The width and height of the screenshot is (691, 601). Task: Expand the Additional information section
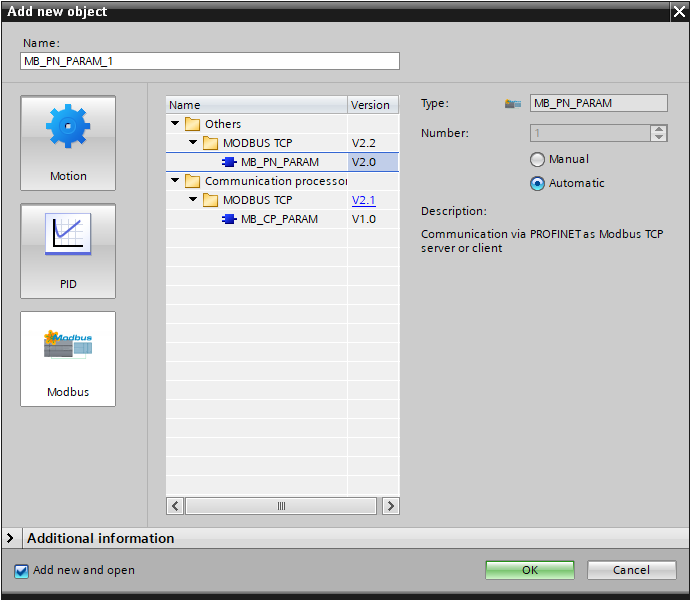(x=11, y=538)
